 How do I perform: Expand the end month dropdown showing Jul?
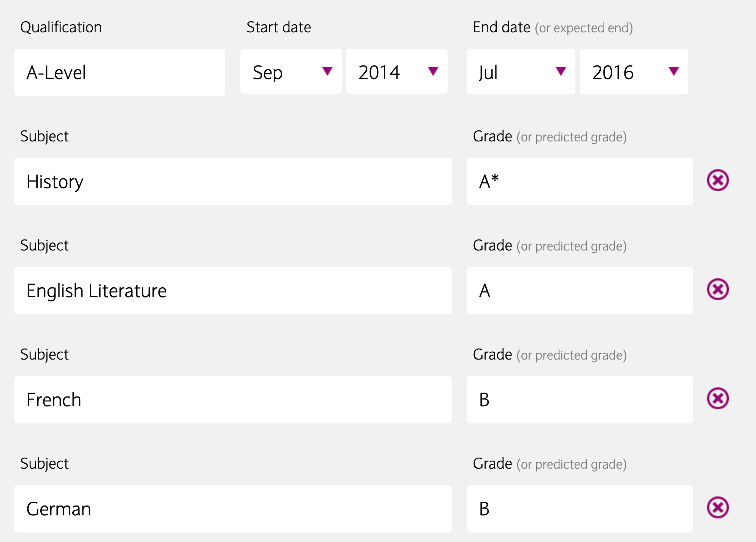[521, 72]
